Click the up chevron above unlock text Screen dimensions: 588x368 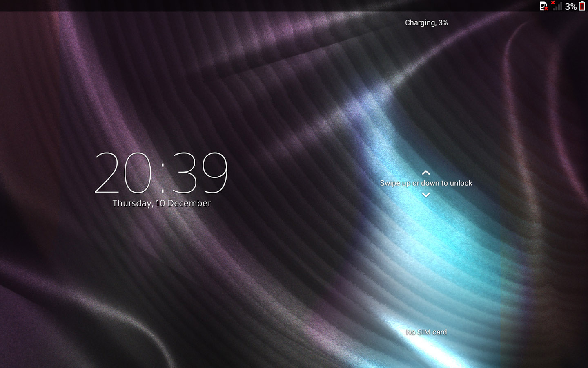[x=426, y=173]
